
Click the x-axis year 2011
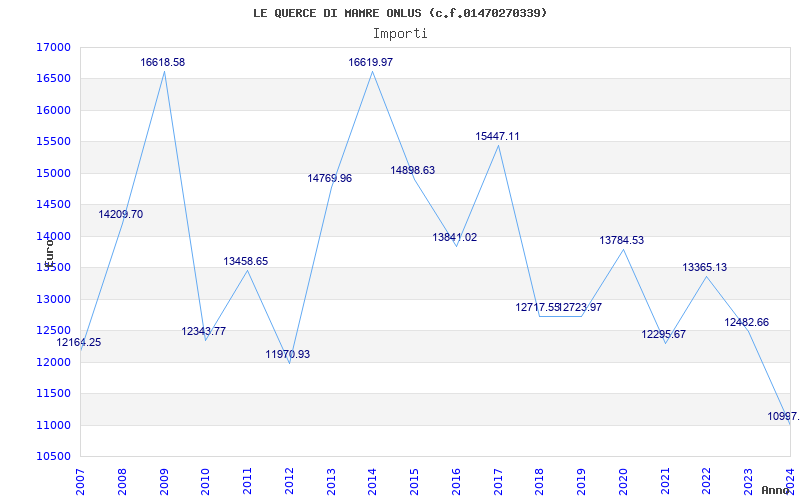coord(247,482)
